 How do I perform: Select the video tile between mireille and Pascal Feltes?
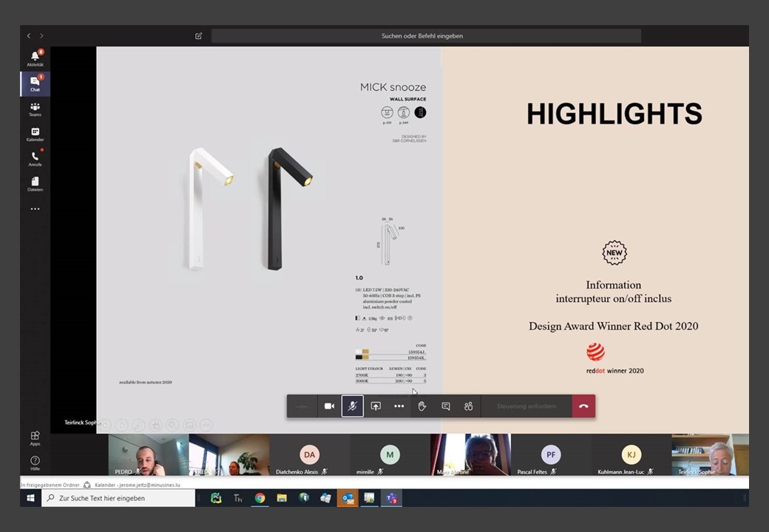click(470, 454)
